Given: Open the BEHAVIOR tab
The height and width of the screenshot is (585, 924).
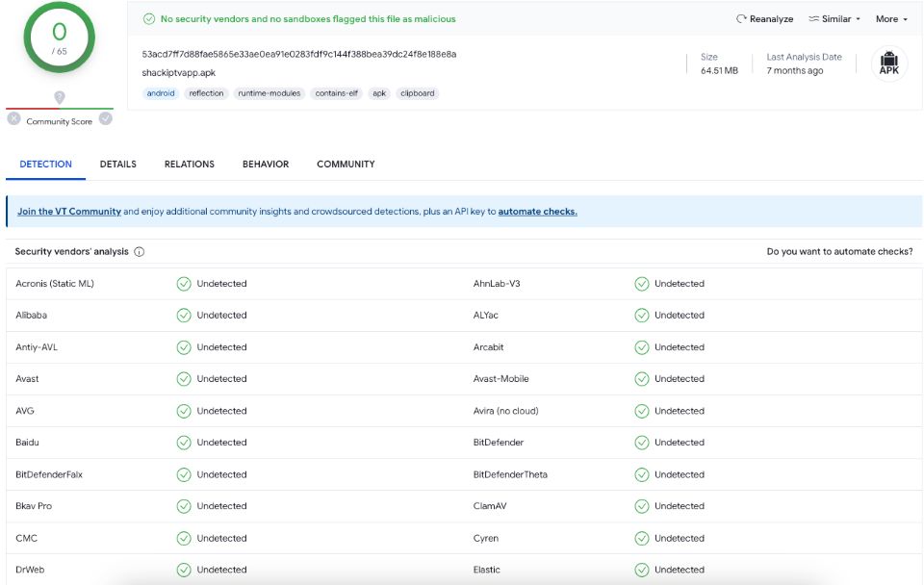Looking at the screenshot, I should [266, 164].
